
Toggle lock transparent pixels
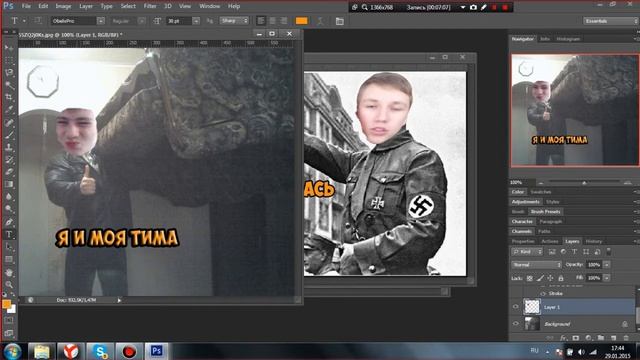(x=529, y=278)
